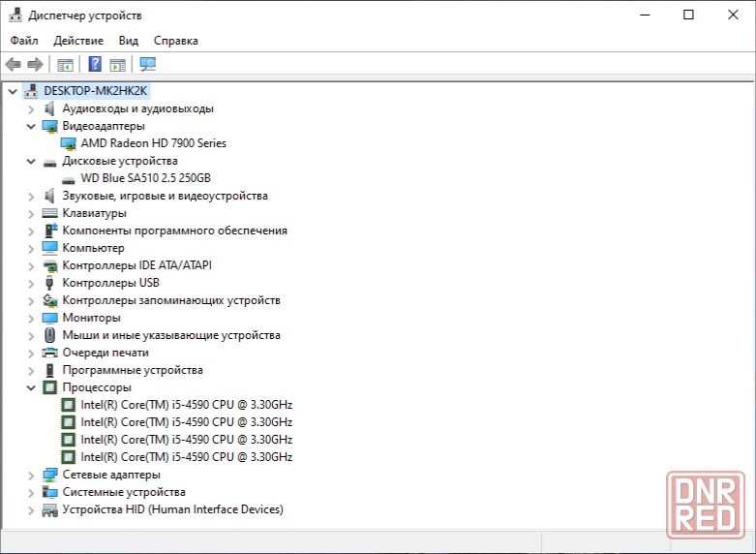
Task: Click the Клавиатуры keyboard icon
Action: click(49, 213)
